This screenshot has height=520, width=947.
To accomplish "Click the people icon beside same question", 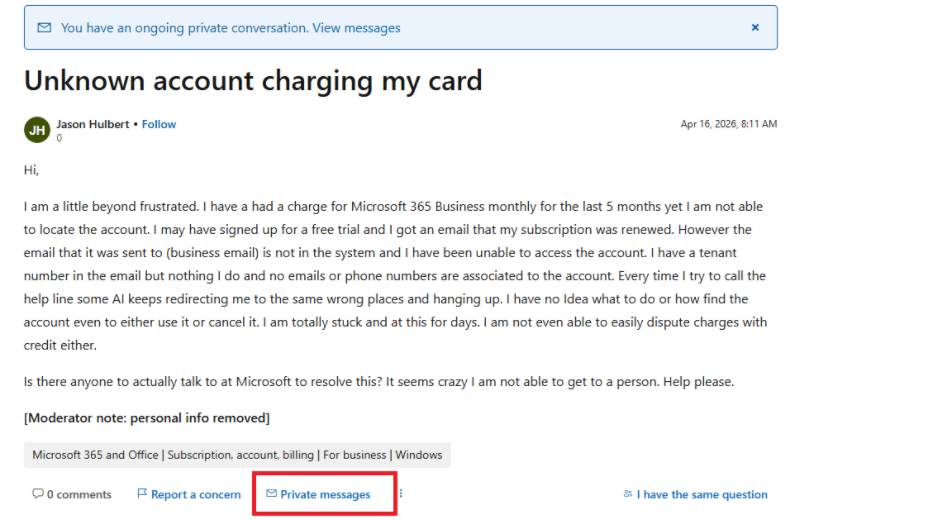I will [x=628, y=494].
